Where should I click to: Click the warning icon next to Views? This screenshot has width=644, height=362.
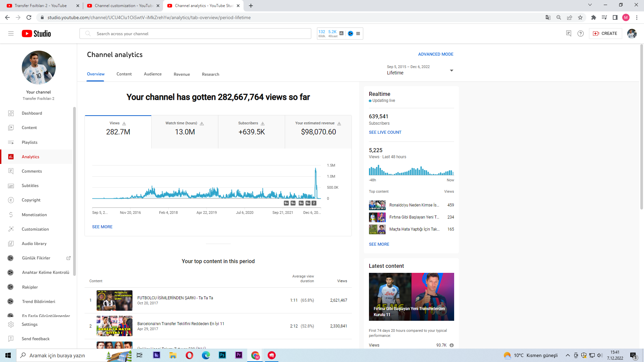[x=124, y=124]
